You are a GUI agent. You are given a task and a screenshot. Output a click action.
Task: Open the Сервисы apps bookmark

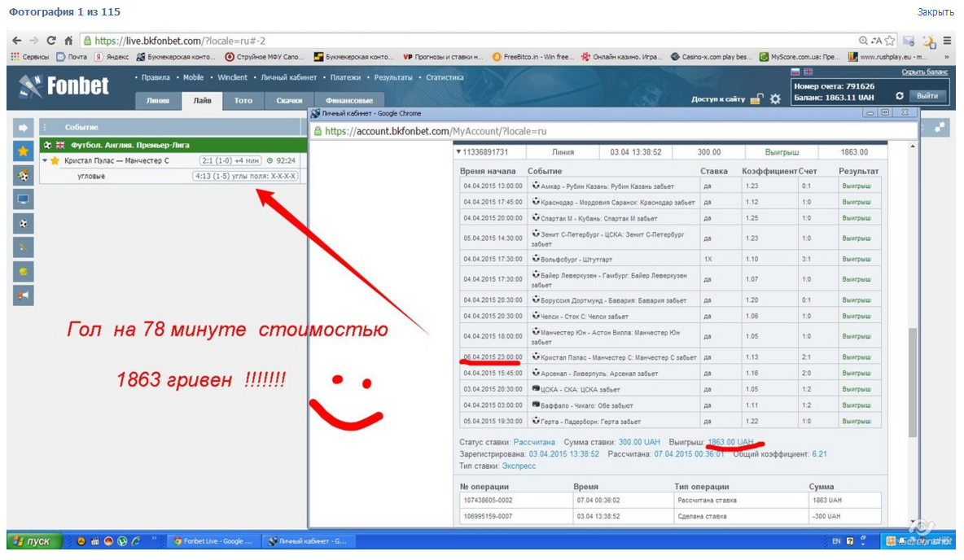(x=30, y=56)
